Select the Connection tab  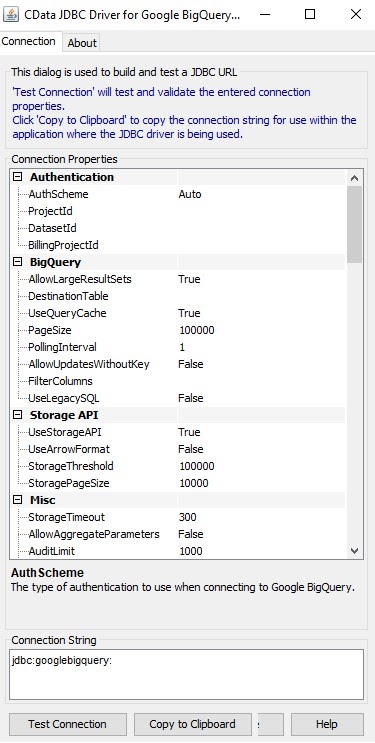[x=28, y=41]
